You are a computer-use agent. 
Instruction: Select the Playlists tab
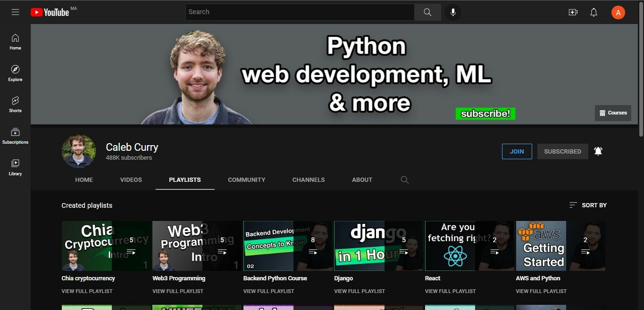pos(185,179)
